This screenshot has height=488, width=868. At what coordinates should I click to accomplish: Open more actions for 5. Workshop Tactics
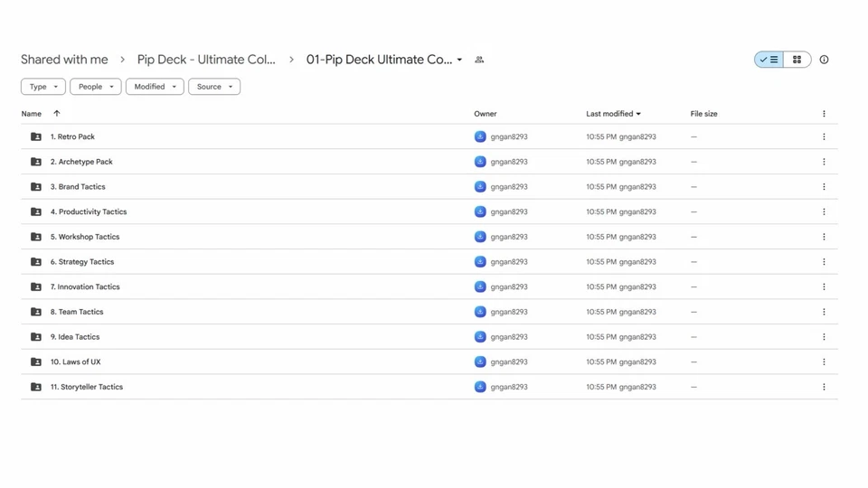point(824,237)
